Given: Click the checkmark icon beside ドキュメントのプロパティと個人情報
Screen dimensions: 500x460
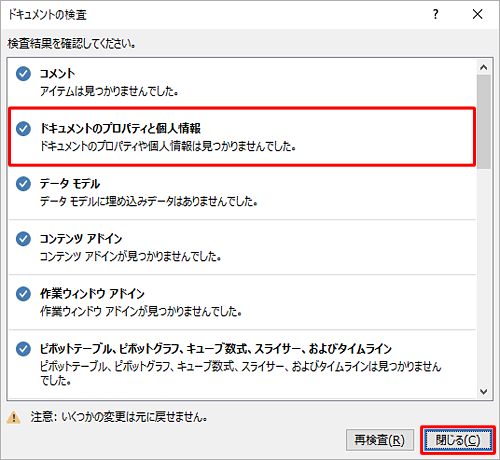Looking at the screenshot, I should pos(23,129).
